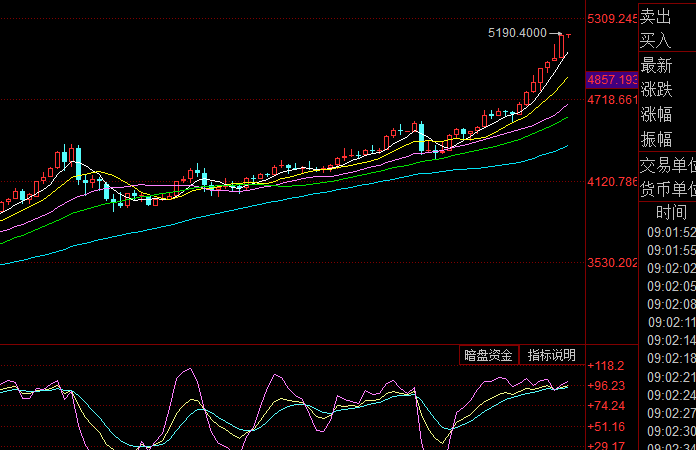This screenshot has height=450, width=696.
Task: Click the 3530.202 price axis label
Action: [x=613, y=263]
